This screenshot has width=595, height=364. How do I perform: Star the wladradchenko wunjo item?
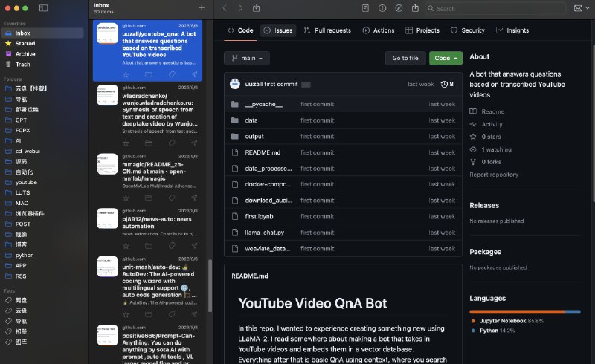126,143
